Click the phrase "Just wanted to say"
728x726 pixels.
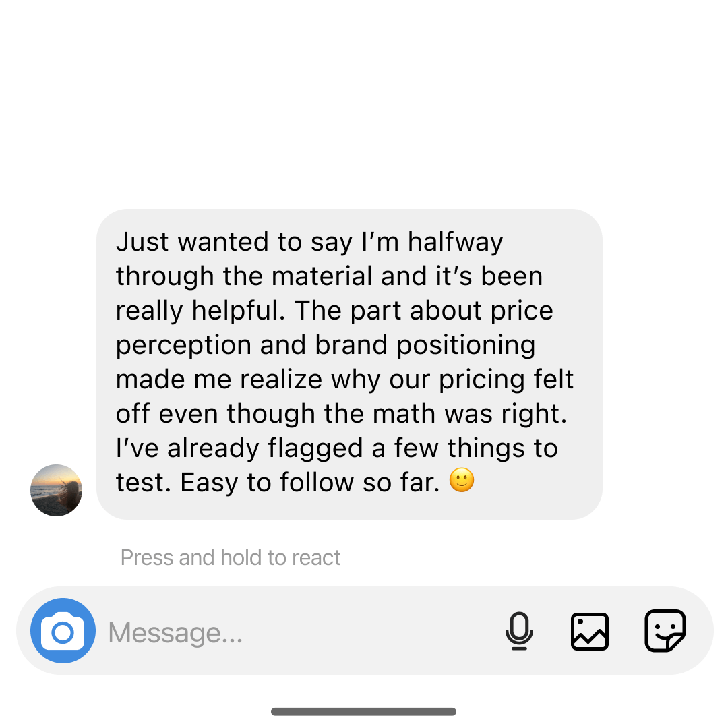pyautogui.click(x=236, y=241)
